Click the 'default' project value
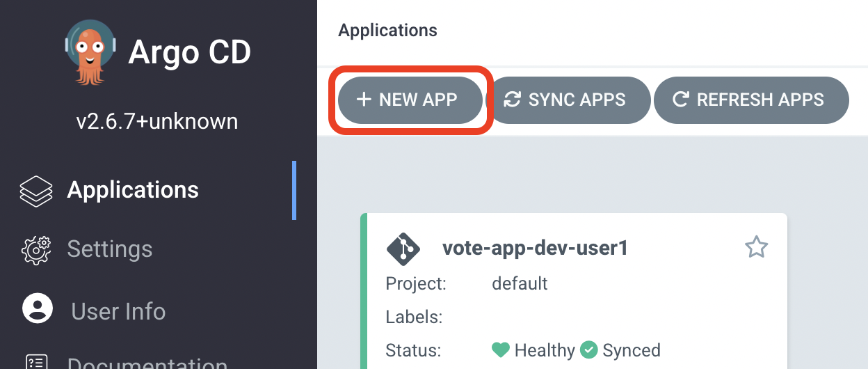Image resolution: width=868 pixels, height=369 pixels. coord(520,283)
